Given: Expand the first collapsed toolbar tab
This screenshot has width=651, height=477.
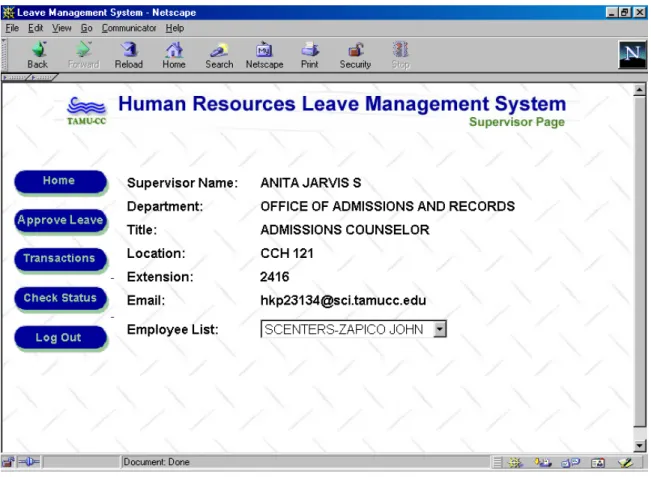Looking at the screenshot, I should tap(15, 77).
